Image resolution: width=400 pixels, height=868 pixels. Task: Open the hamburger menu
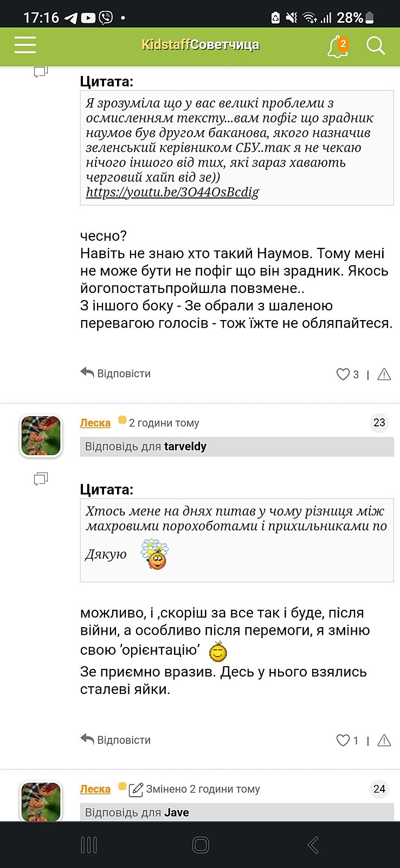pos(25,45)
